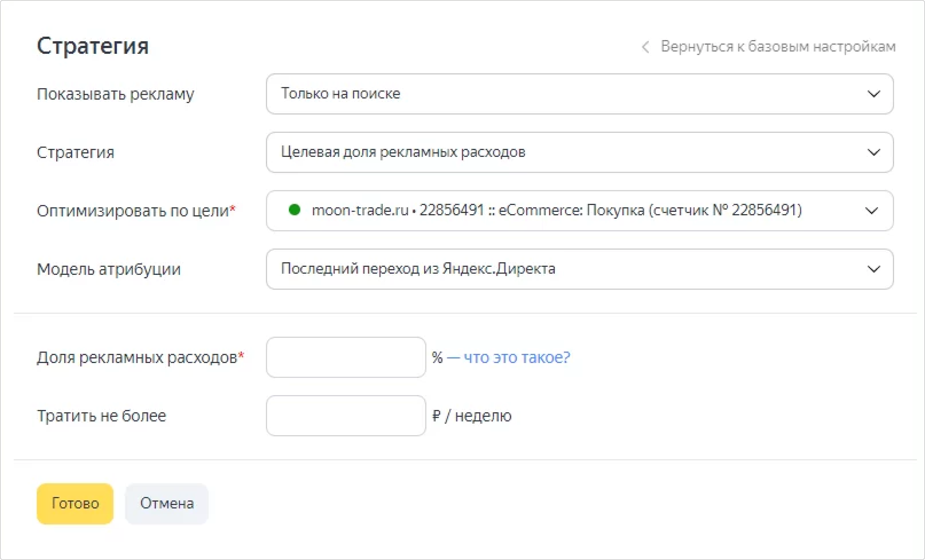Click chevron icon in goal optimization selector
Image resolution: width=925 pixels, height=560 pixels.
point(871,210)
